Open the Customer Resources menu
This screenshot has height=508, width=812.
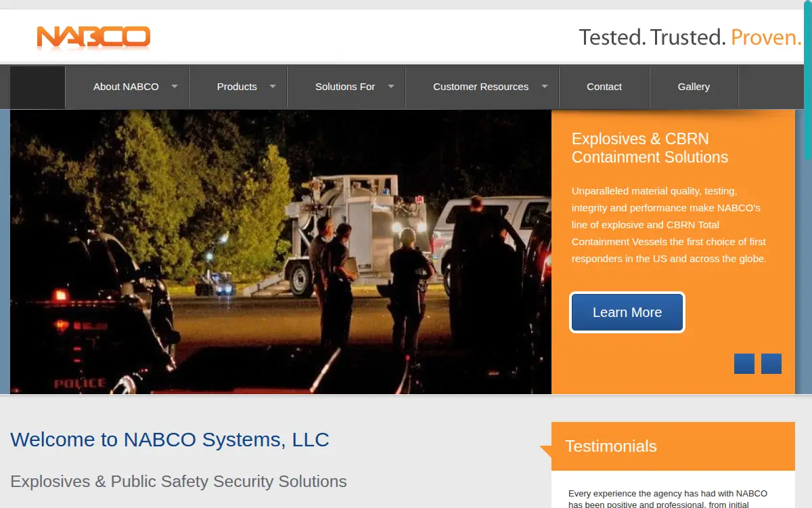(480, 87)
